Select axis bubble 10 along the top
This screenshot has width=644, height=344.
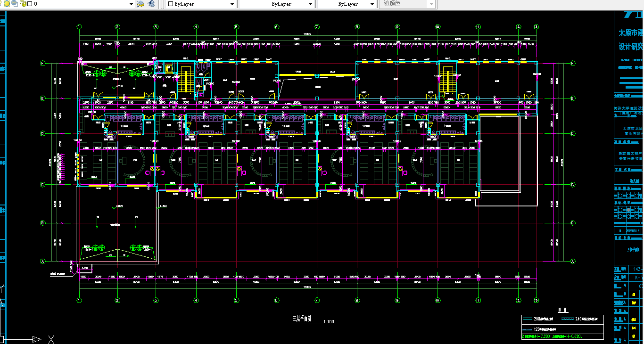[x=438, y=27]
